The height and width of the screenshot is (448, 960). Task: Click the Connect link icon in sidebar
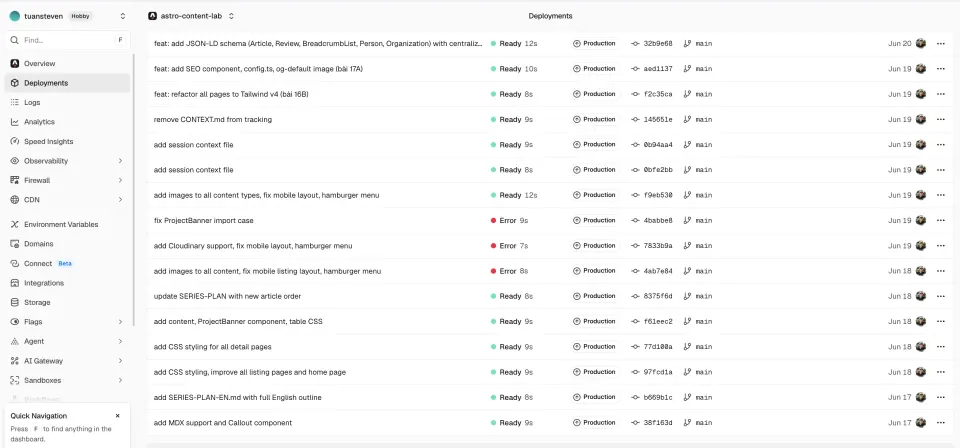[15, 263]
